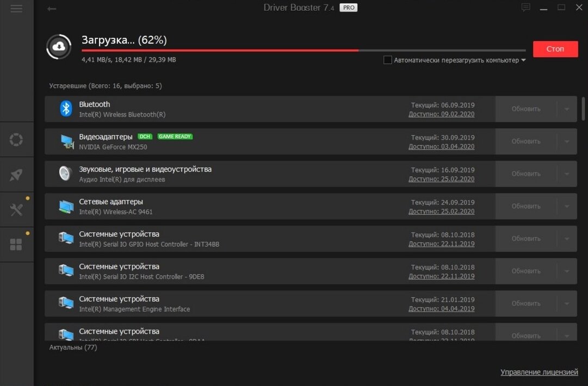Go back with the arrow icon
Viewport: 588px width, 386px height.
[52, 9]
